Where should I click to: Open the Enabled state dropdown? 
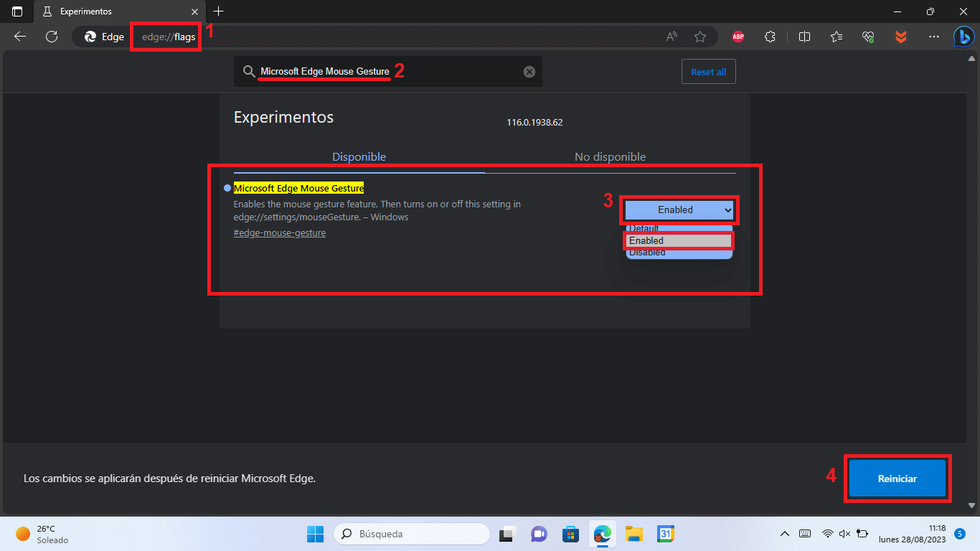click(x=679, y=209)
